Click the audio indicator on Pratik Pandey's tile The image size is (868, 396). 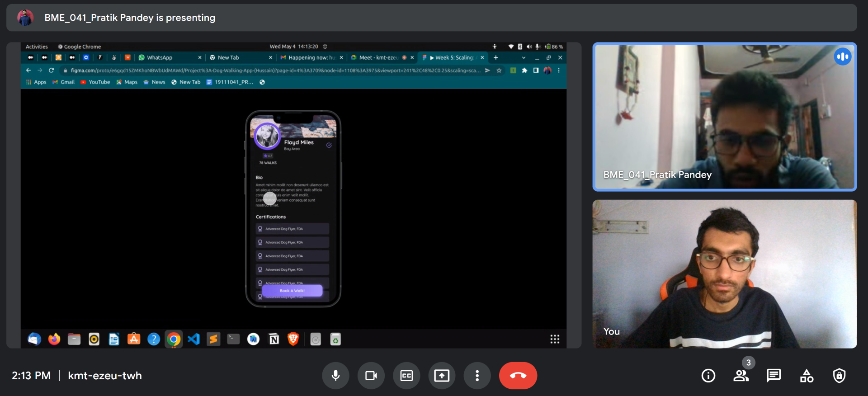click(843, 57)
